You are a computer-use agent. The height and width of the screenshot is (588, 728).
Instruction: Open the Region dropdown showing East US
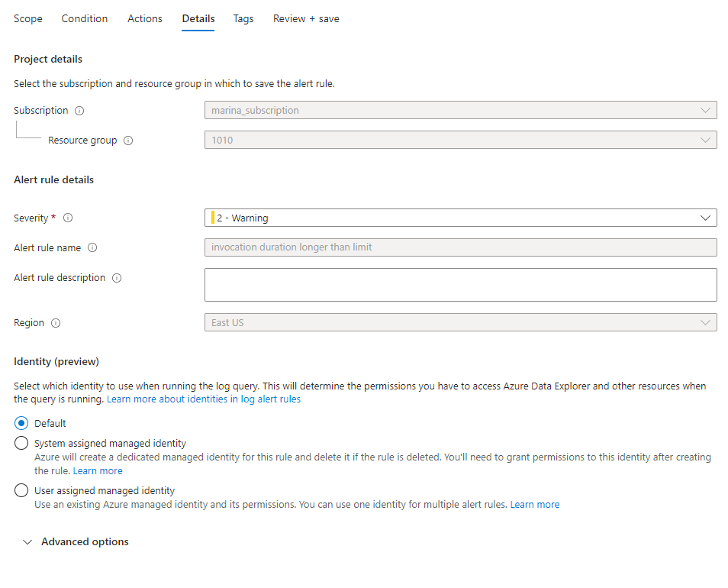461,322
